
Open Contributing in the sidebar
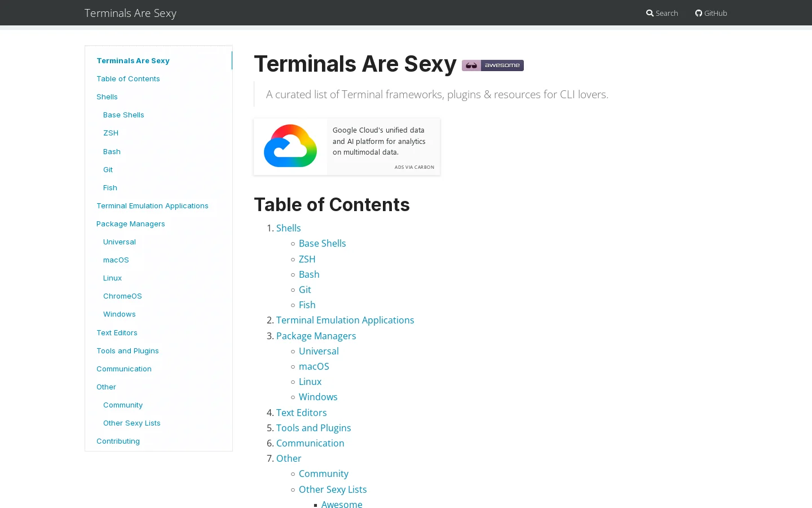[x=118, y=441]
